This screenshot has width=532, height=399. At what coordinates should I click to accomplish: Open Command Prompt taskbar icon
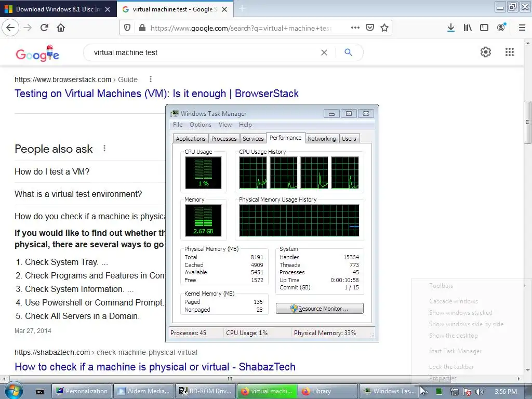pyautogui.click(x=39, y=392)
